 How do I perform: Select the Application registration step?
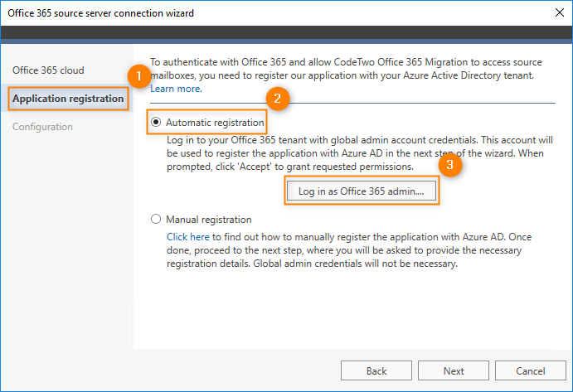click(68, 99)
